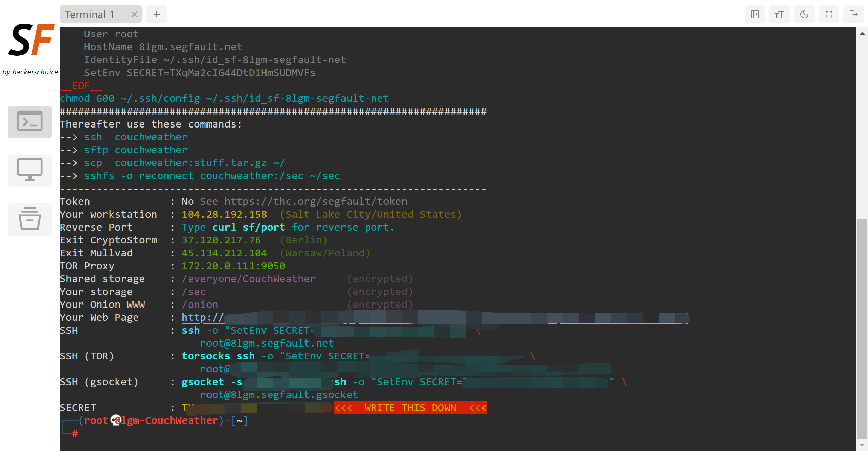868x451 pixels.
Task: Open the desktop monitor view in sidebar
Action: (30, 171)
